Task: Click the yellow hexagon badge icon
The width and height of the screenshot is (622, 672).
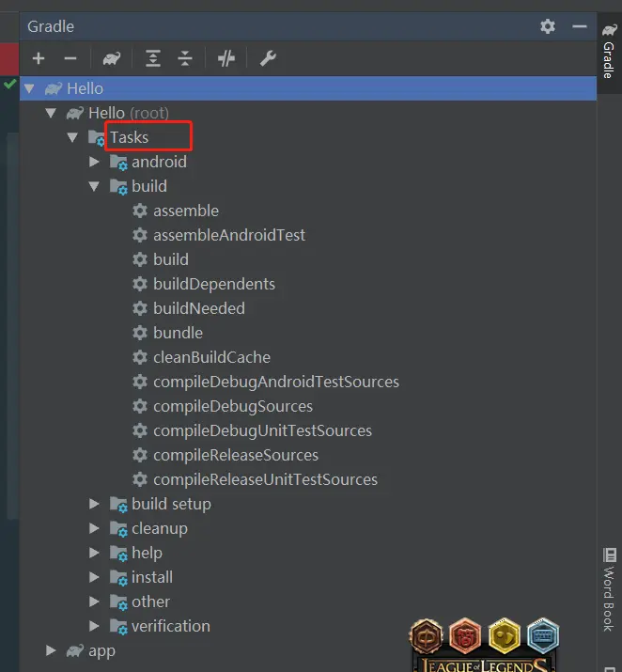Action: 505,636
